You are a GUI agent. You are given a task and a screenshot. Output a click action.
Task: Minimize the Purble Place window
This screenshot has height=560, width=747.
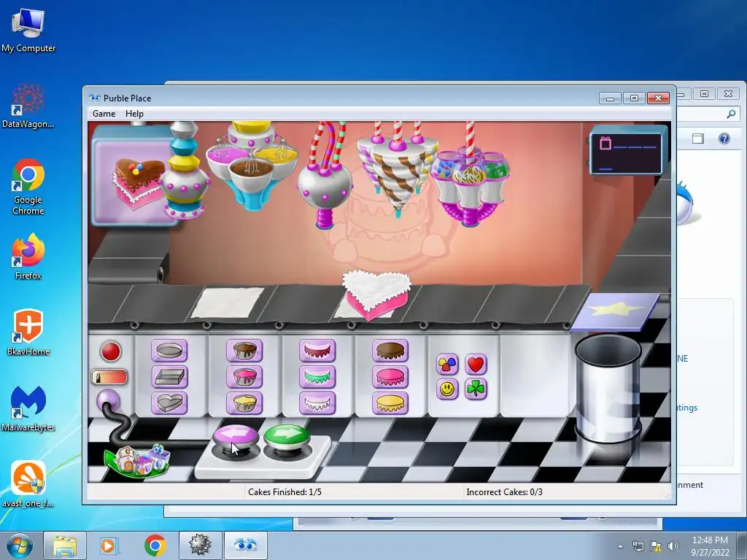coord(611,98)
